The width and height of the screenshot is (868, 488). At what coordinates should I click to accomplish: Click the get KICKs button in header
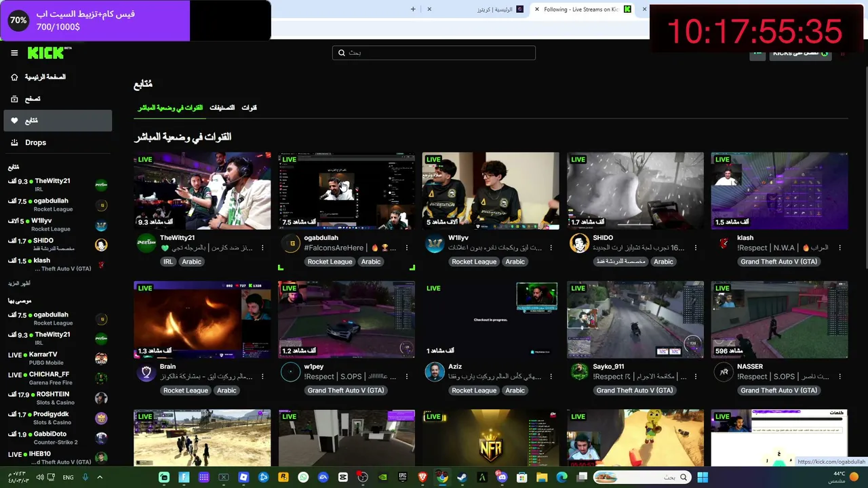800,53
